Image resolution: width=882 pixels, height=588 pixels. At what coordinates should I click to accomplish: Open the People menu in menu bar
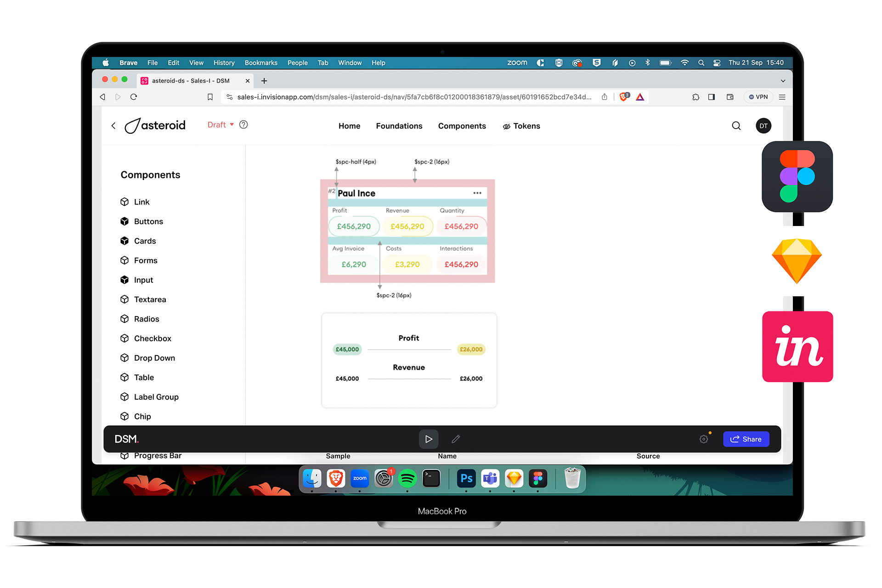[x=298, y=63]
